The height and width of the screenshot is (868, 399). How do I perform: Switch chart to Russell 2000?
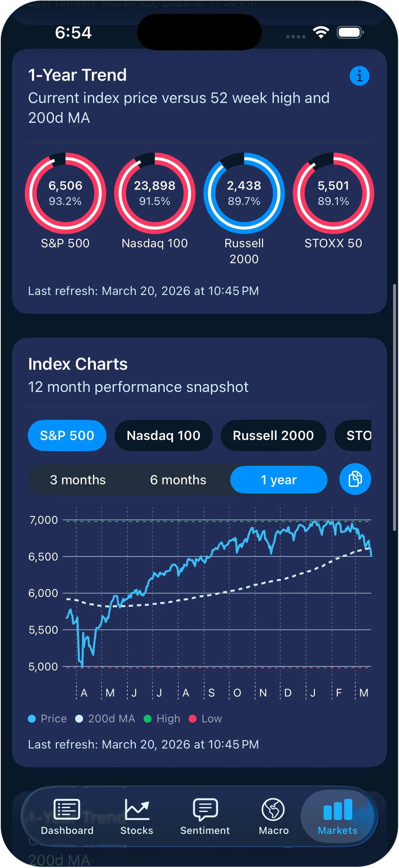pyautogui.click(x=273, y=435)
